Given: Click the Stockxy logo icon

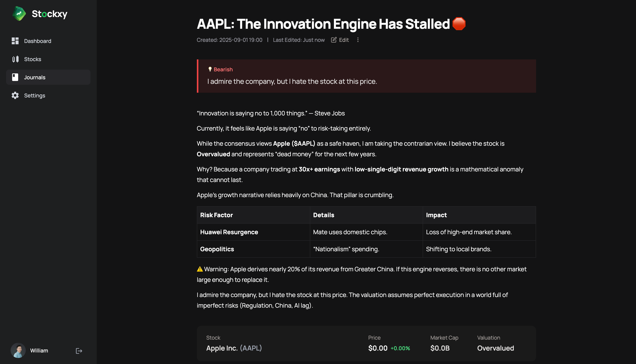Looking at the screenshot, I should pos(19,13).
